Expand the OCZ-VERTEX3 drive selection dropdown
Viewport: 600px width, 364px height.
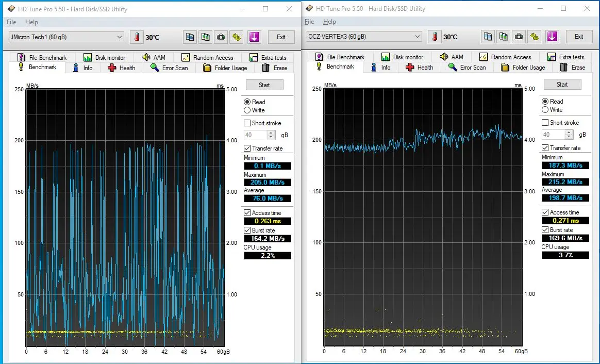pos(364,37)
